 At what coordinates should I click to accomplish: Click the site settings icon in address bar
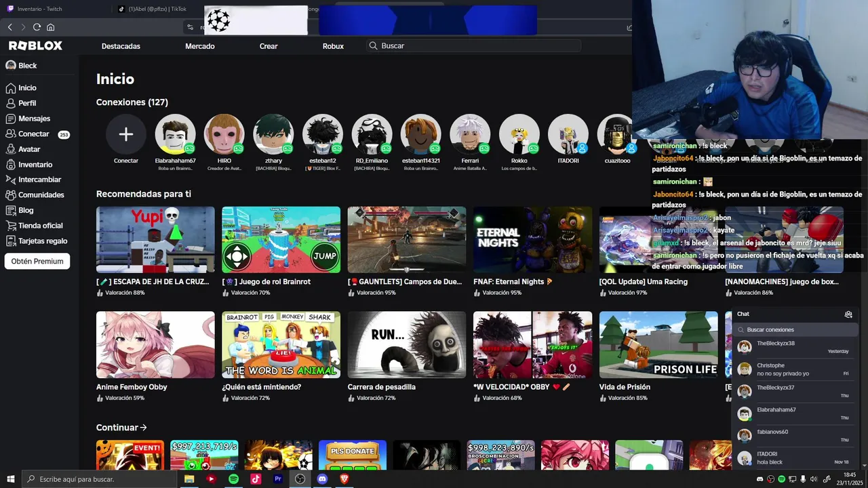(x=190, y=27)
